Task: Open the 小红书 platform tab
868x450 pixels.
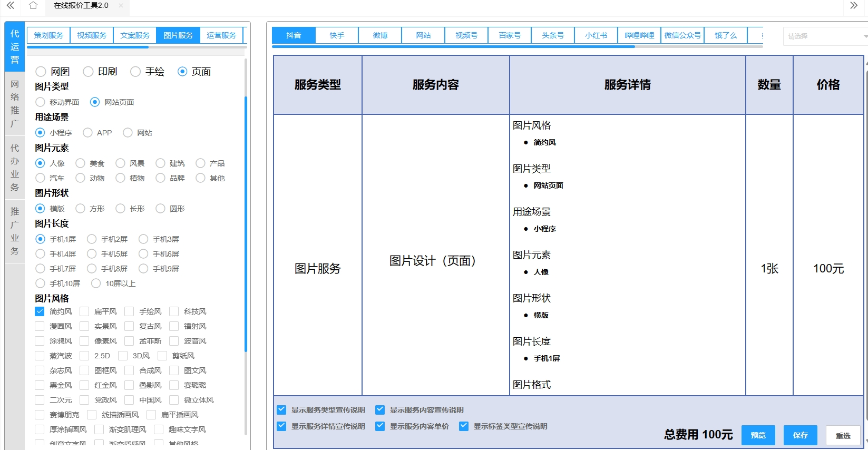Action: coord(596,35)
